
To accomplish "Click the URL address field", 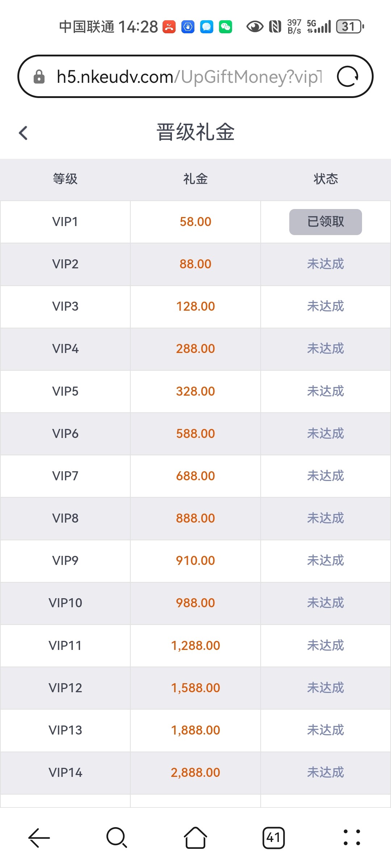I will tap(188, 77).
